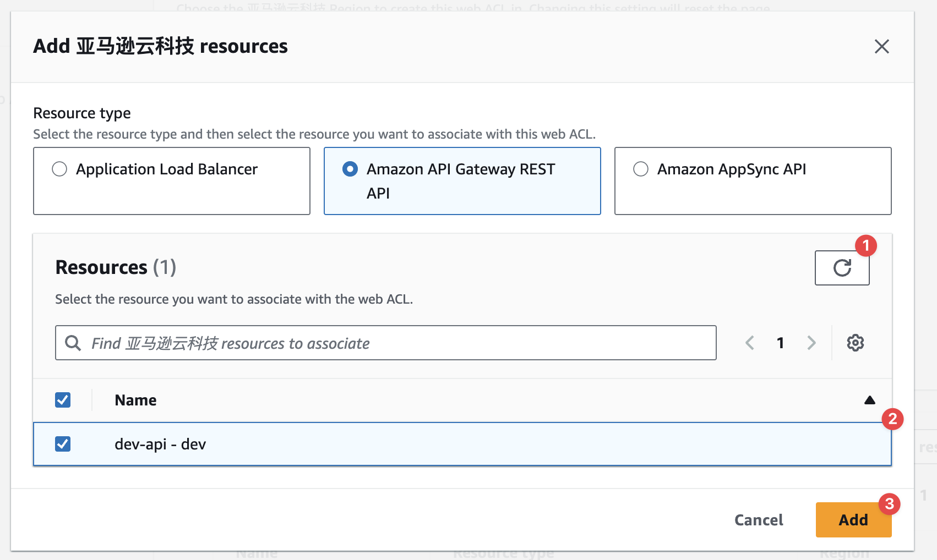The width and height of the screenshot is (937, 560).
Task: Go to previous page chevron
Action: click(749, 343)
